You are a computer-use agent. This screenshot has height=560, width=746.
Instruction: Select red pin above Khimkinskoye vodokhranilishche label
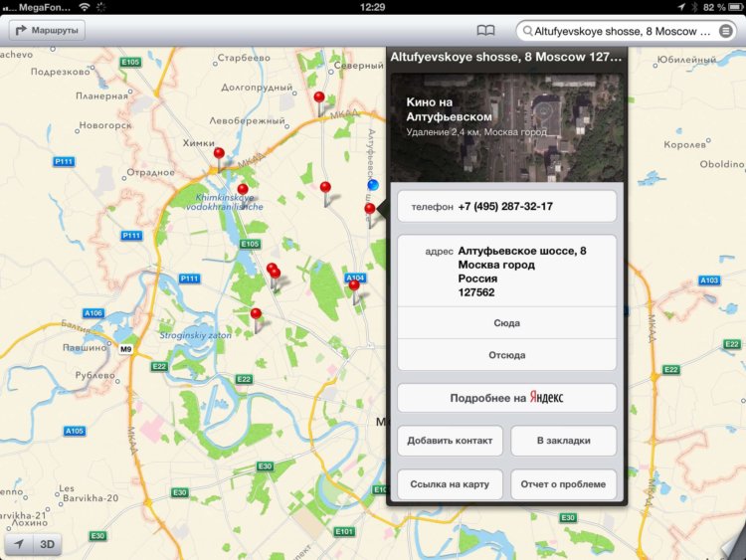[x=243, y=189]
